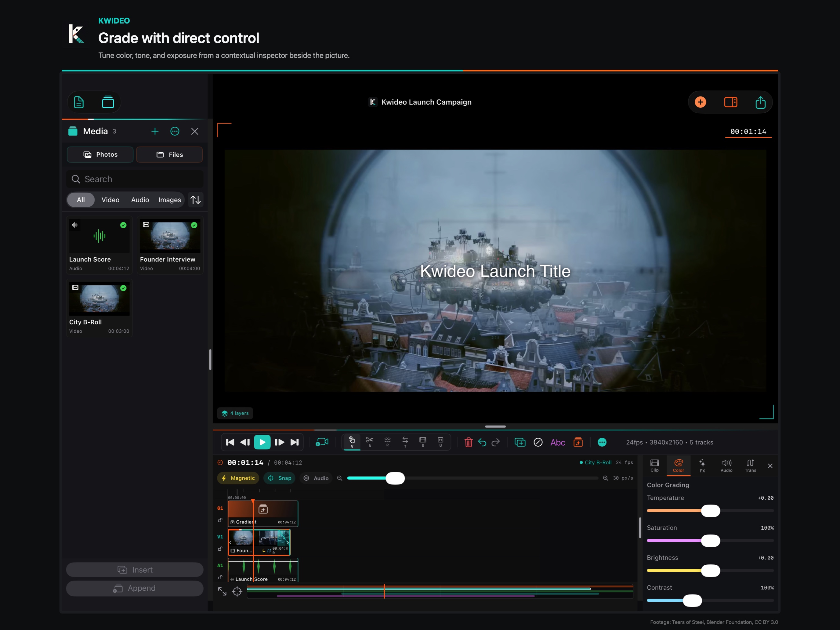Redo the last edit

click(x=495, y=442)
